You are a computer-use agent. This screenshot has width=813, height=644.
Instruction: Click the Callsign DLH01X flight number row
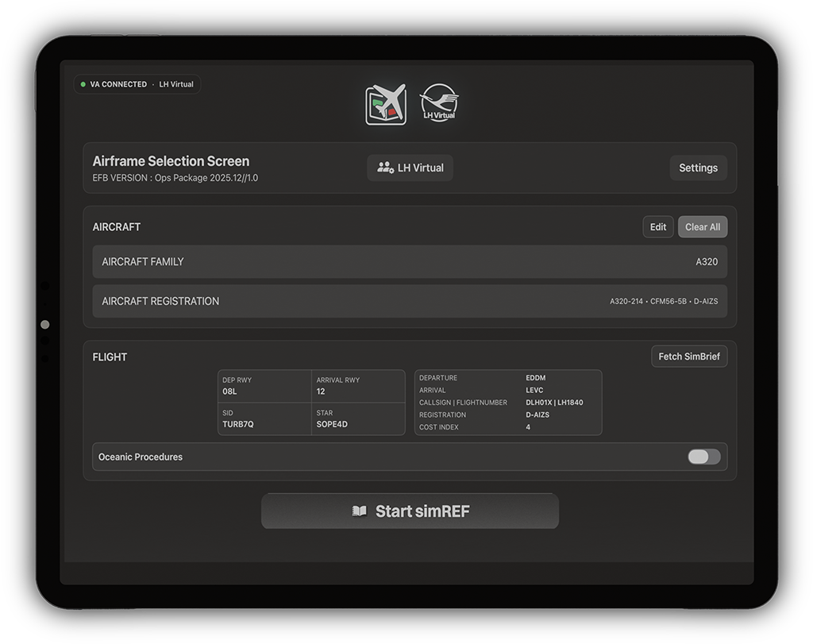coord(507,403)
